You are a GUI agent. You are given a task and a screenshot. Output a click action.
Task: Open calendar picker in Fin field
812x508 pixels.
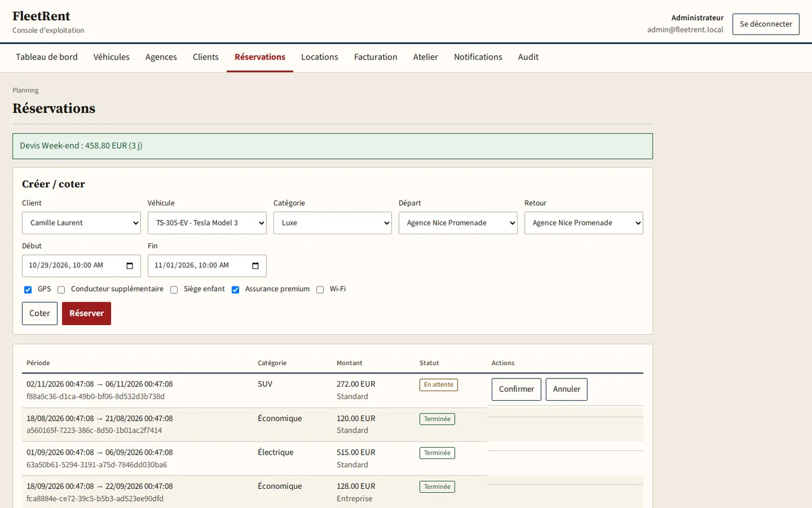tap(256, 266)
